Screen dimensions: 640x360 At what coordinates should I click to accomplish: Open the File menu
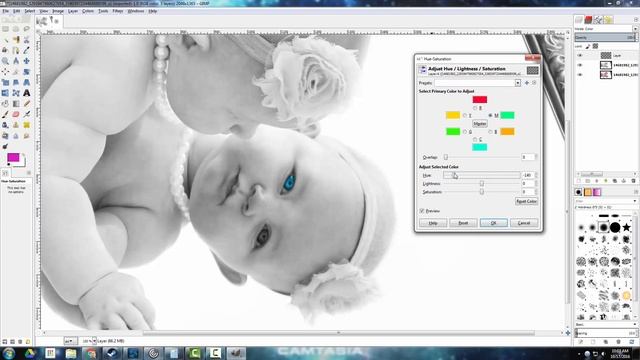[x=5, y=11]
